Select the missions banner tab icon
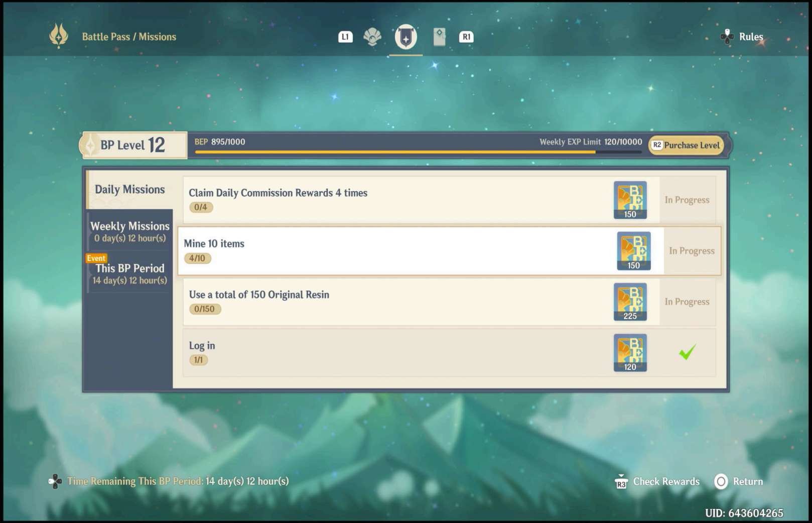This screenshot has width=812, height=523. click(x=405, y=37)
